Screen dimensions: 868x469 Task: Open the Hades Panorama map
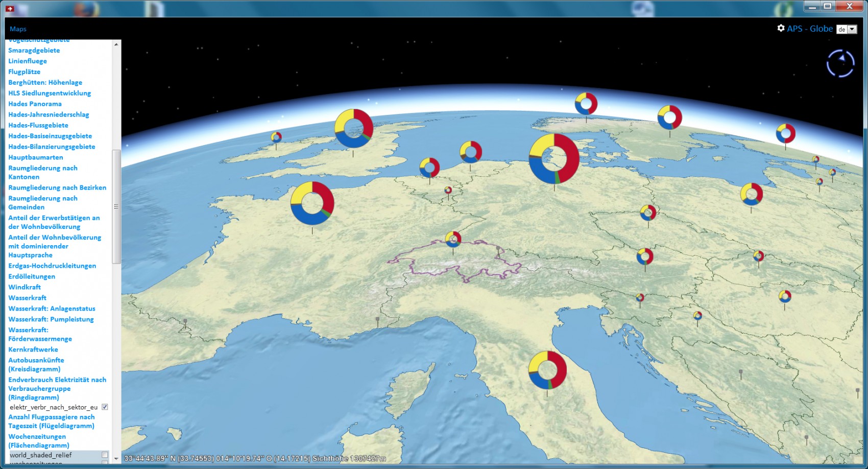click(35, 104)
